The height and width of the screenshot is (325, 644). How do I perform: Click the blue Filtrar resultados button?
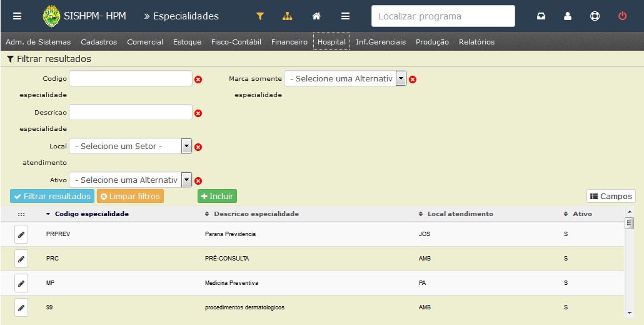coord(52,196)
